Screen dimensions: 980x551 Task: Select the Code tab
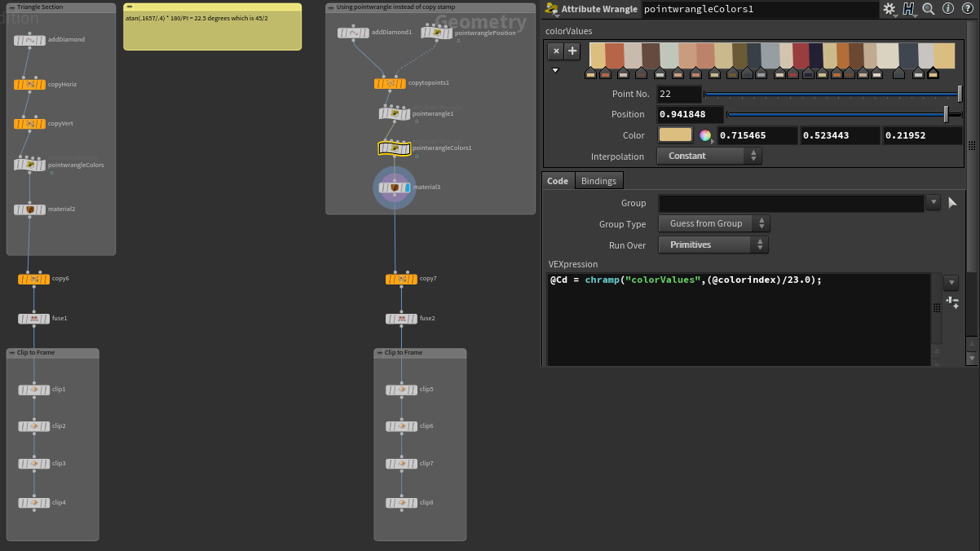558,181
